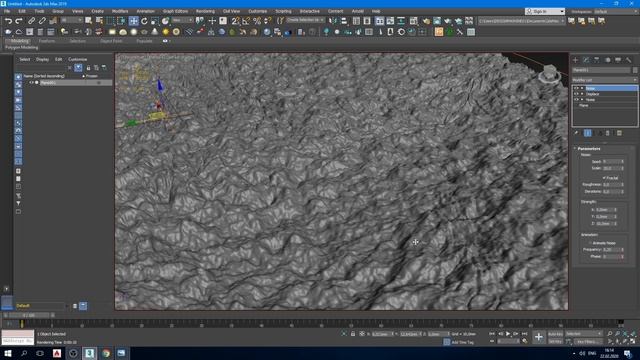
Task: Open the File menu
Action: (x=7, y=11)
